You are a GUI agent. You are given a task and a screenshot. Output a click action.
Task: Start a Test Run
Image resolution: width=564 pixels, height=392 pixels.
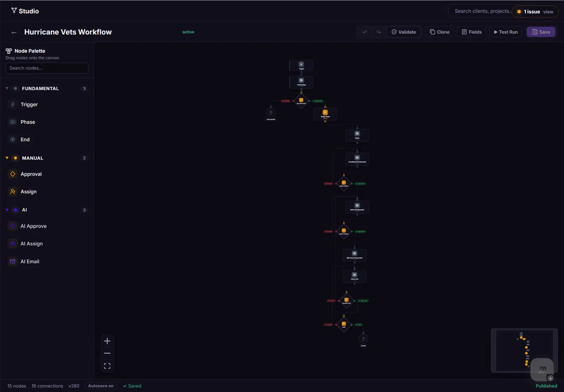click(506, 32)
